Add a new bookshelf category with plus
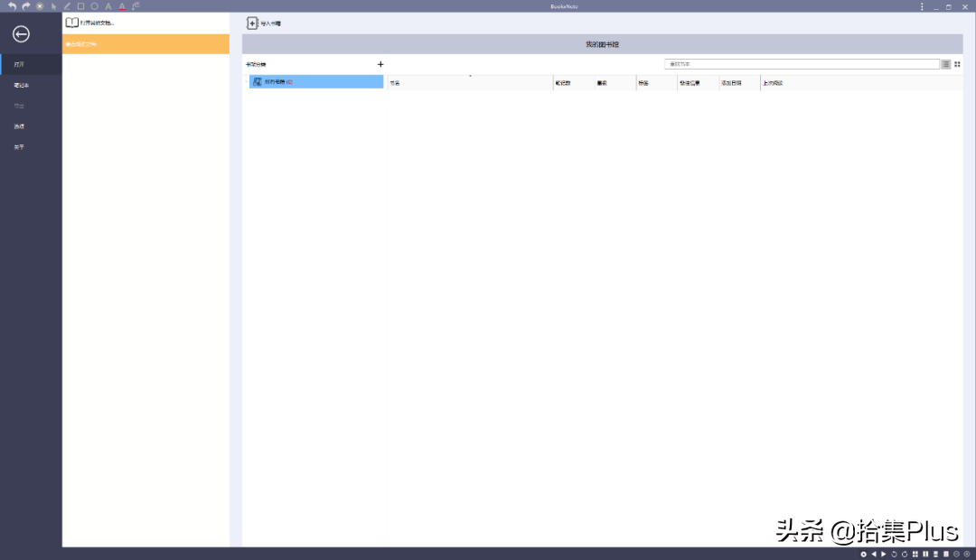976x560 pixels. [x=380, y=64]
